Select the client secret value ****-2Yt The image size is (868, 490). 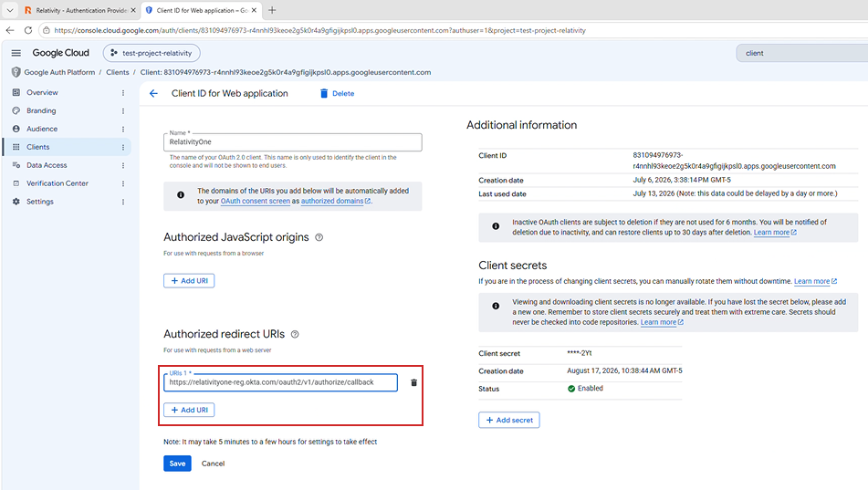click(579, 353)
